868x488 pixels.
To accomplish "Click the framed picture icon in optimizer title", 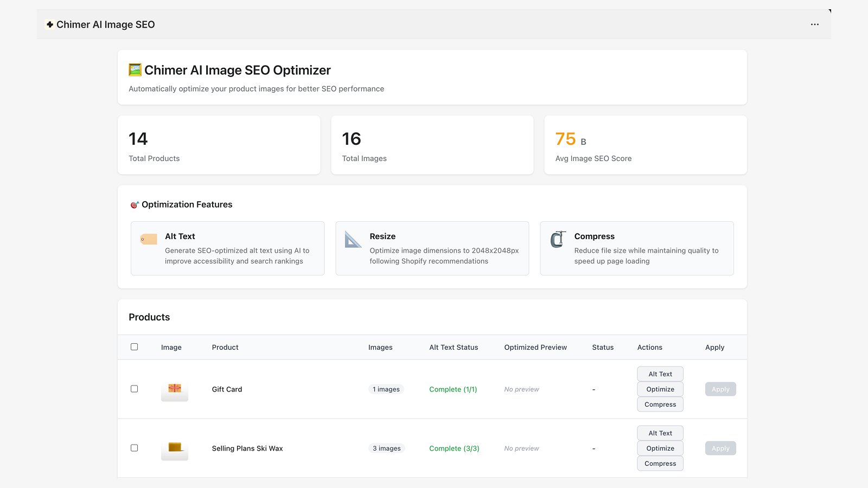I will click(x=133, y=70).
